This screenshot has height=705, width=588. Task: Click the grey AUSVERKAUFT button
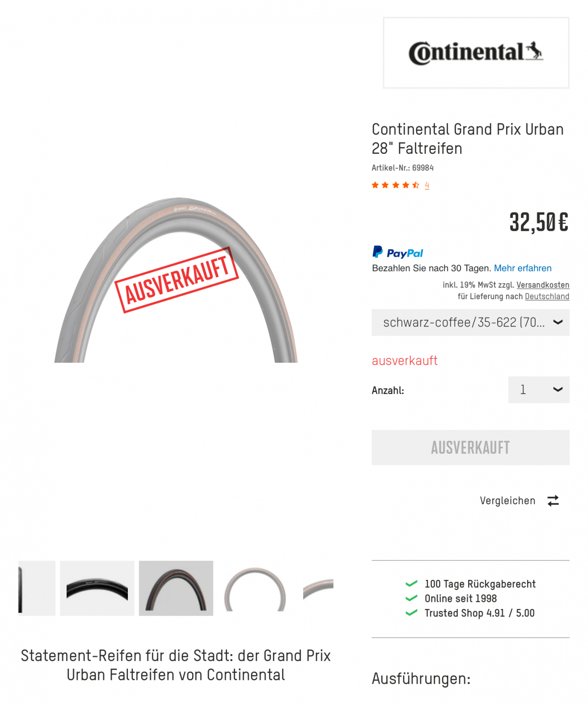[x=470, y=448]
